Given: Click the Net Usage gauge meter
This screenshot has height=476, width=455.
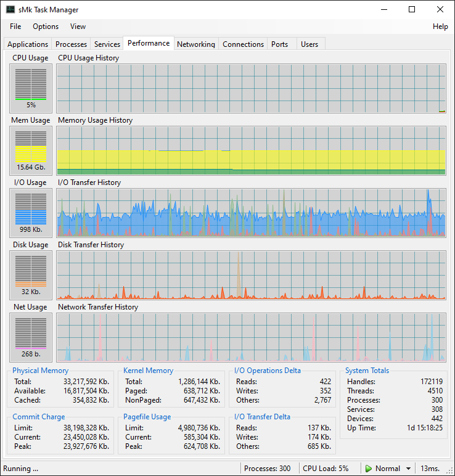Looking at the screenshot, I should [x=31, y=337].
